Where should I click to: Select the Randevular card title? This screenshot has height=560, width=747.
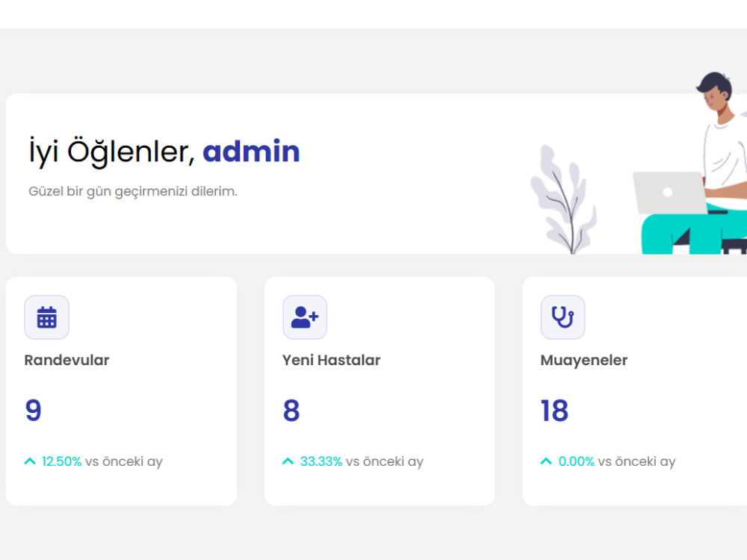tap(66, 360)
